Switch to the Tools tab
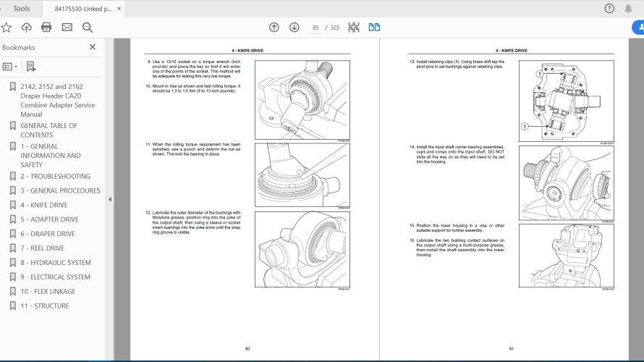The height and width of the screenshot is (362, 644). [x=22, y=8]
